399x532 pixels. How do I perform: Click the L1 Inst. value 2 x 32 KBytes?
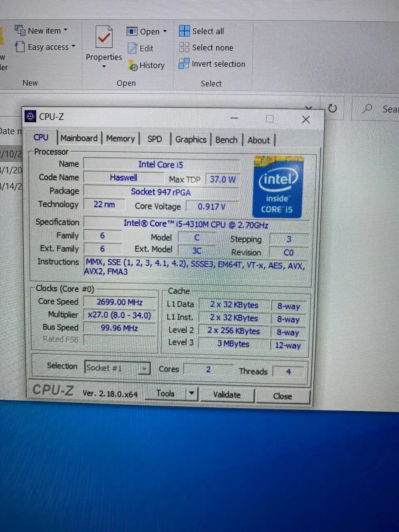coord(234,318)
